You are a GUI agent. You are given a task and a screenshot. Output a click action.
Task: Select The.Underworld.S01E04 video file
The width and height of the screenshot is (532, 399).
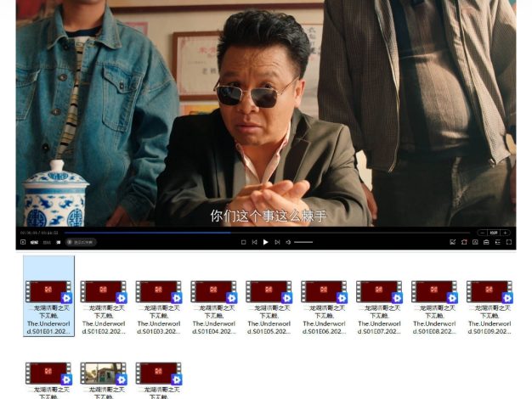point(214,307)
